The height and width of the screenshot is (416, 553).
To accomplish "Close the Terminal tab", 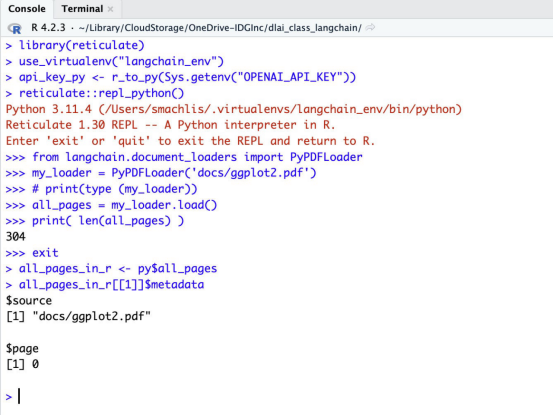I will point(110,9).
